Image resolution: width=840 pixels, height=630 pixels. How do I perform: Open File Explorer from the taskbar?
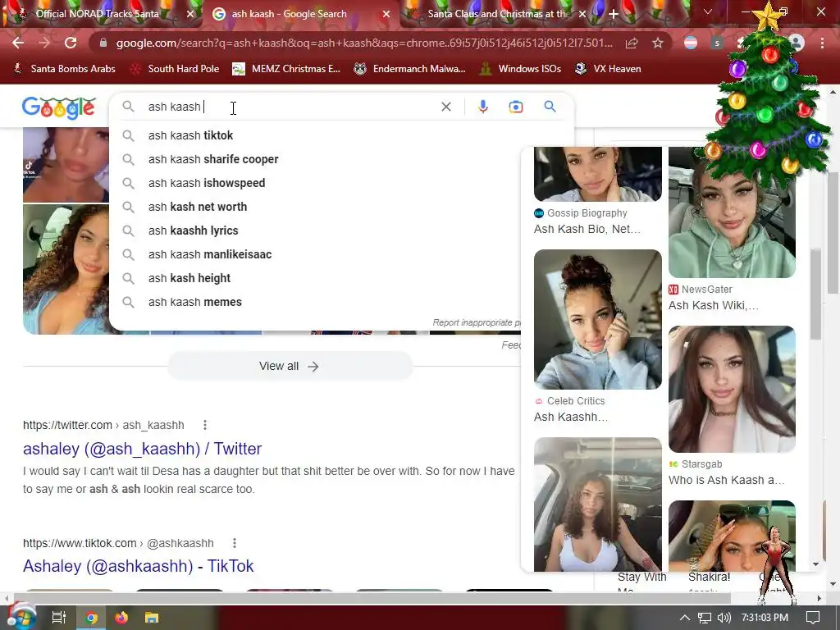pyautogui.click(x=152, y=618)
